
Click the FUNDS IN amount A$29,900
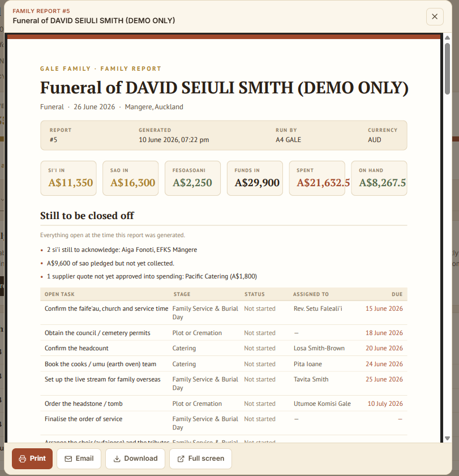click(x=257, y=183)
